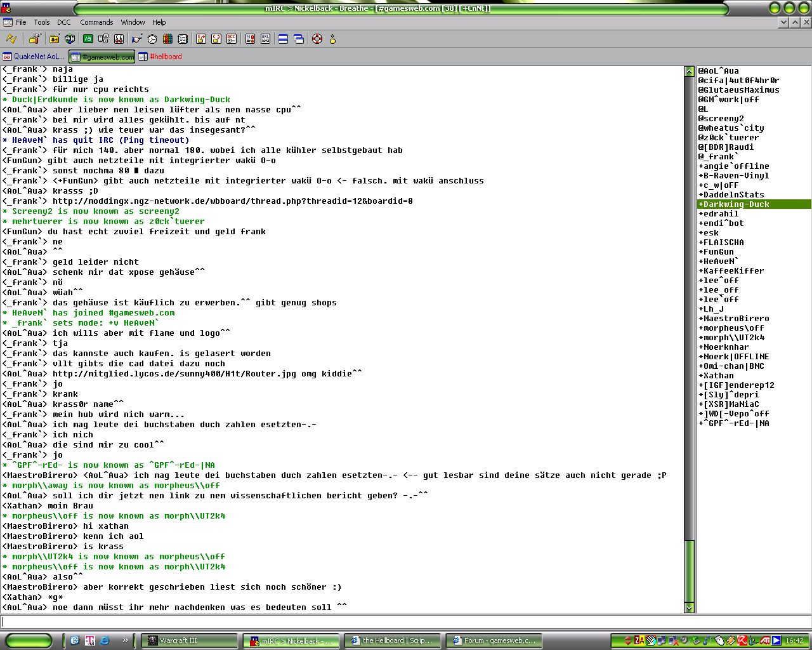Viewport: 812px width, 650px height.
Task: Open the Address Book icon
Action: coord(183,39)
